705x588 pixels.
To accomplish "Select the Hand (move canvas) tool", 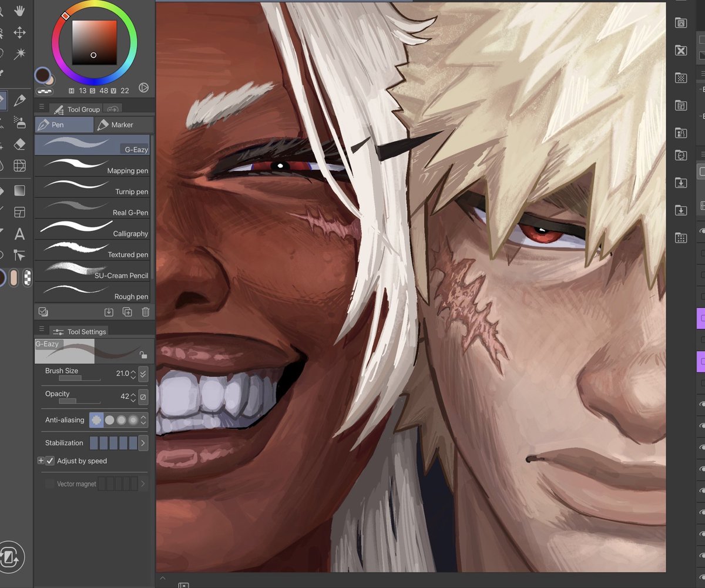I will coord(19,11).
